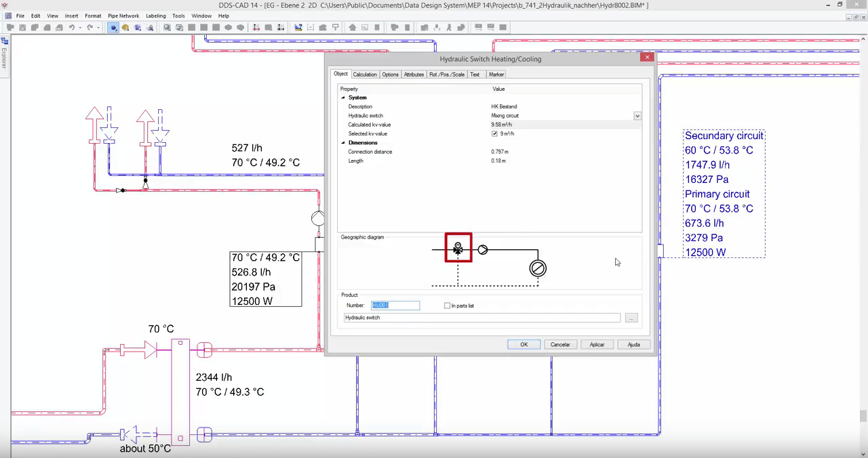Open the Pipe Network menu
868x458 pixels.
click(x=123, y=16)
